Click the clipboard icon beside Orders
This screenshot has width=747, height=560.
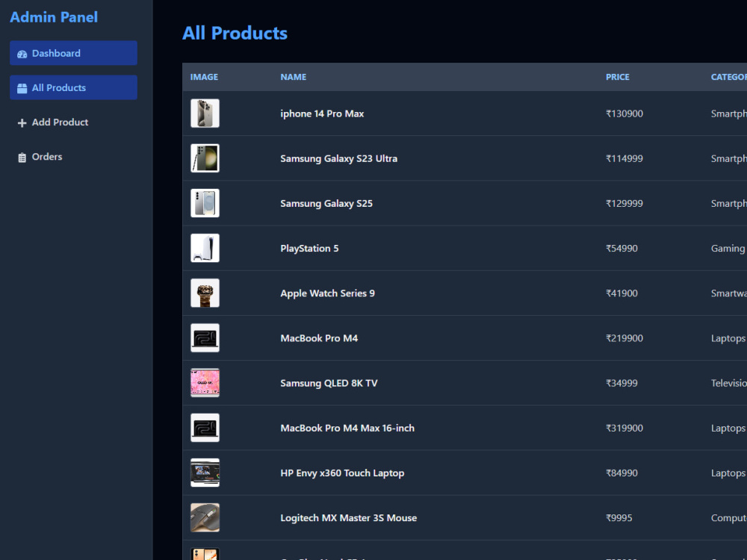point(22,158)
